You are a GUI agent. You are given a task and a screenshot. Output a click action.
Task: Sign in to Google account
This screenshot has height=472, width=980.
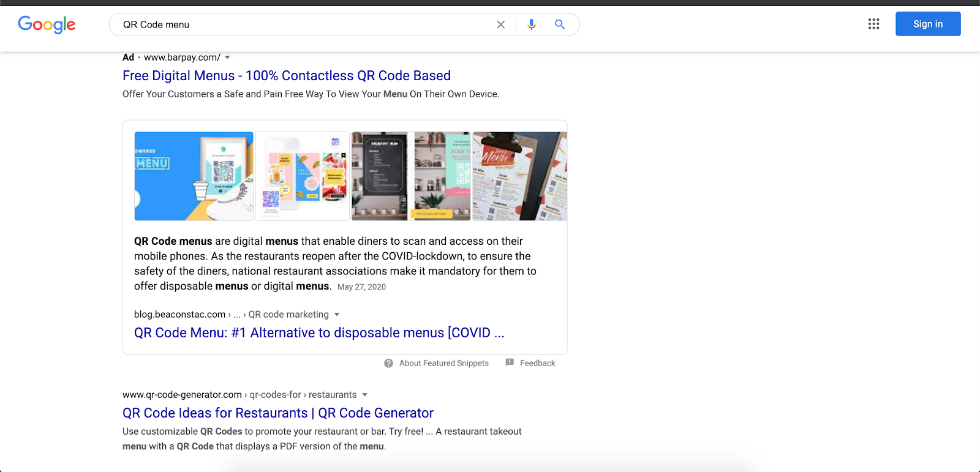pos(928,24)
